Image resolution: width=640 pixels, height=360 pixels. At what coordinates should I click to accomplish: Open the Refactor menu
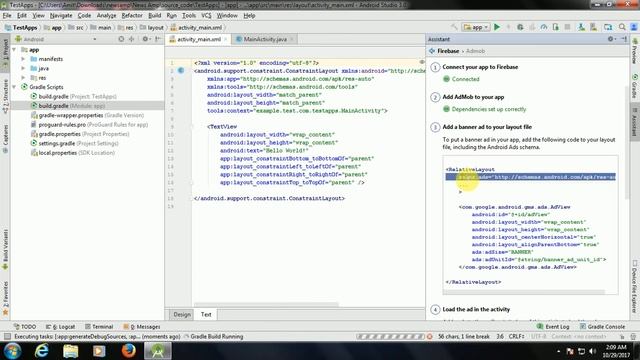click(x=132, y=16)
